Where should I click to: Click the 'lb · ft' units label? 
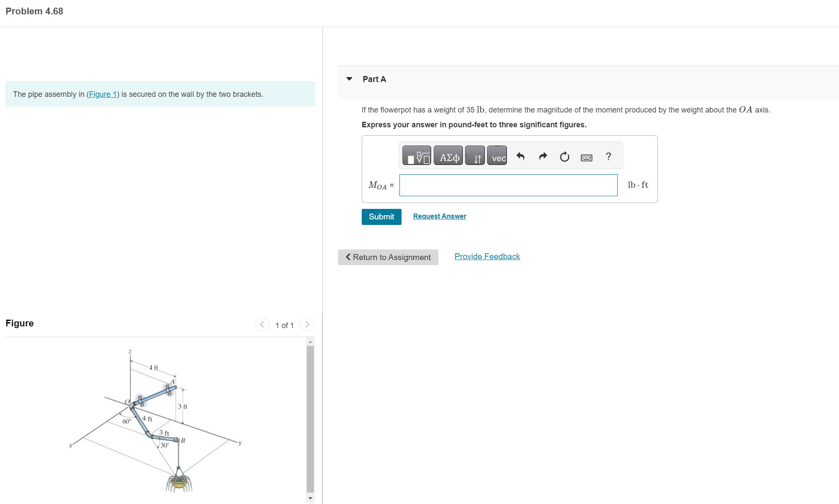click(x=638, y=185)
